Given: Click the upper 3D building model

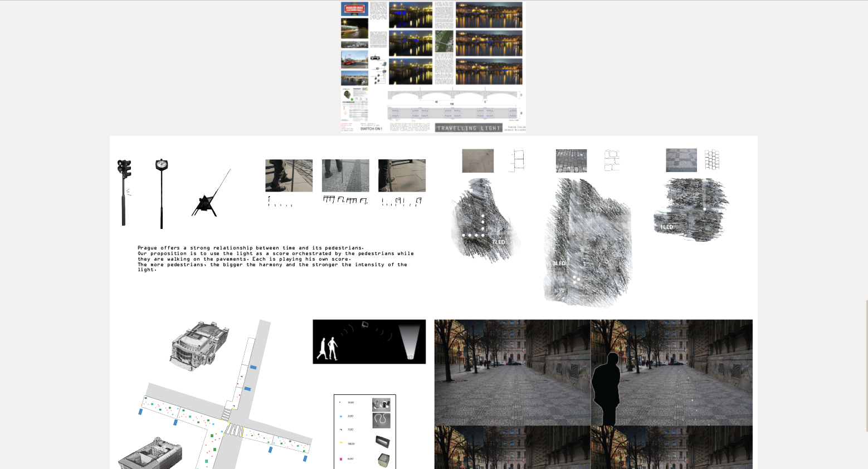Looking at the screenshot, I should pyautogui.click(x=199, y=345).
